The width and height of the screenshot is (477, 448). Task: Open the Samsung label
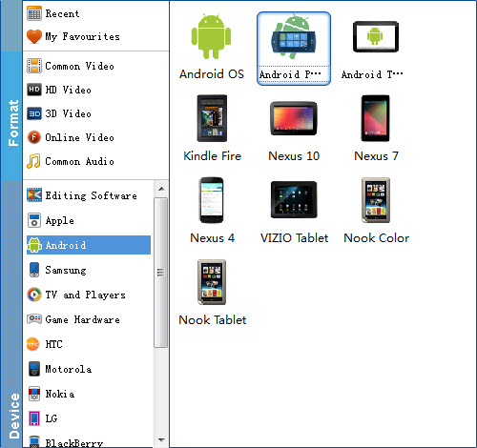click(66, 270)
